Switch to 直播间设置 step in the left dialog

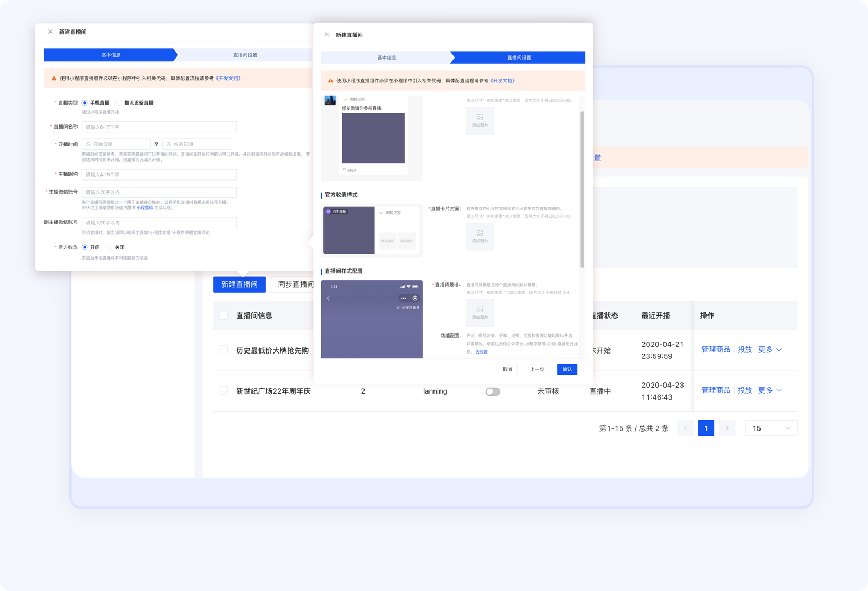(x=245, y=55)
